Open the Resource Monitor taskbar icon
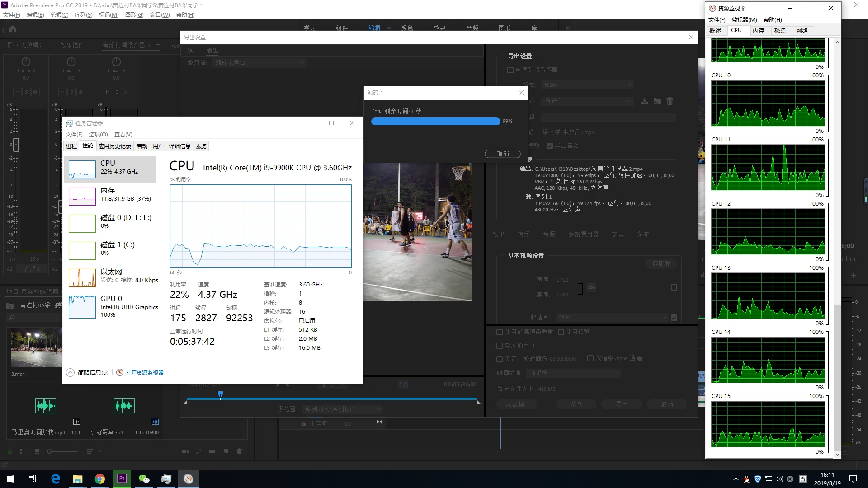Viewport: 868px width, 488px height. click(189, 479)
